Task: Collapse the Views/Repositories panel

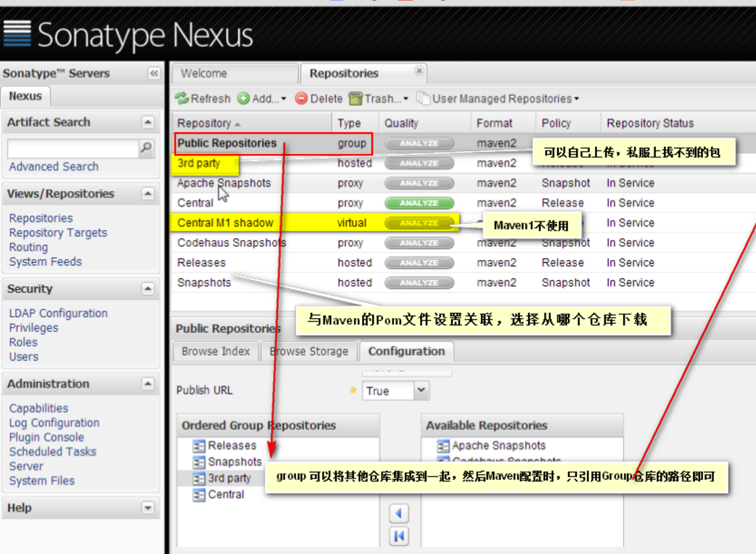Action: [147, 194]
